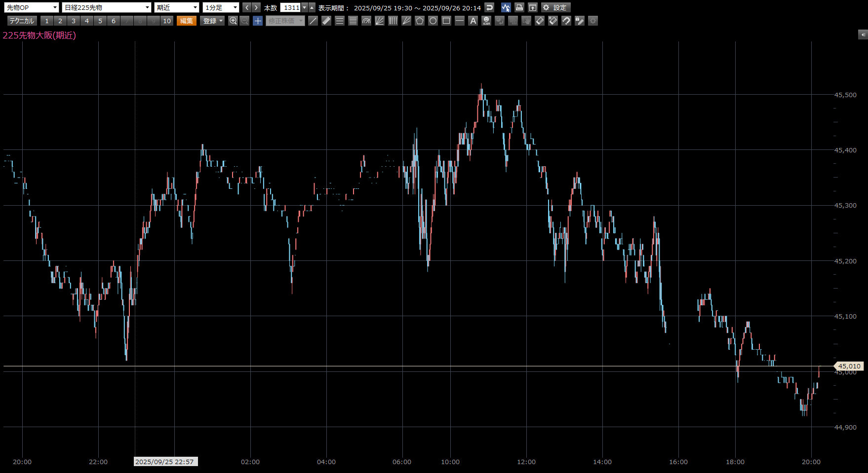The height and width of the screenshot is (473, 868).
Task: Toggle the magnet snap tool
Action: (566, 21)
